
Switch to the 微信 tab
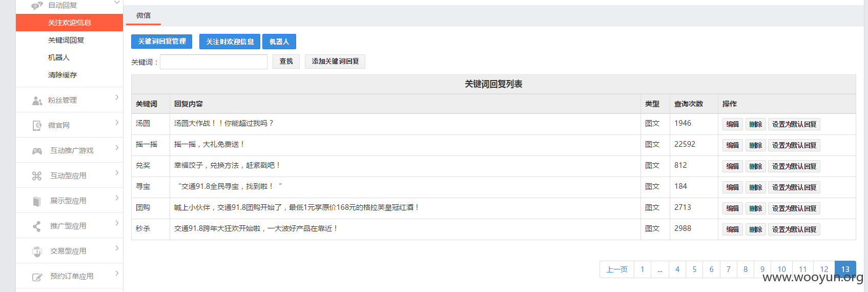pos(143,15)
